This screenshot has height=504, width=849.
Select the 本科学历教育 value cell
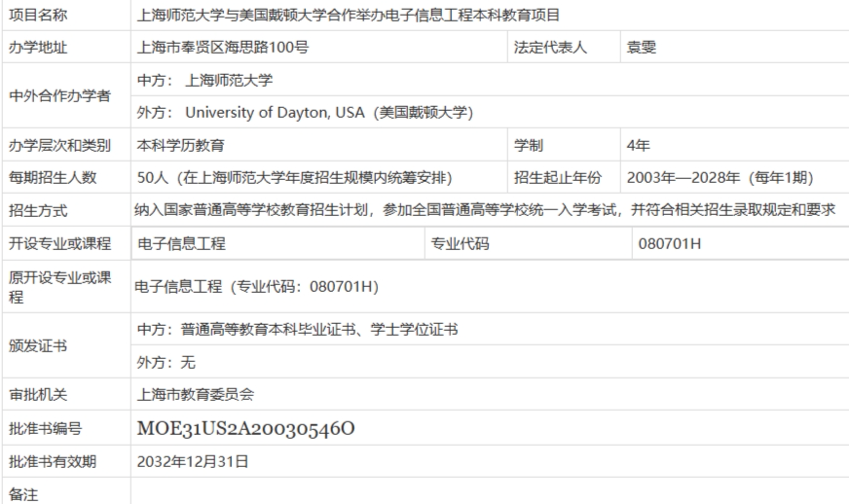click(x=181, y=146)
